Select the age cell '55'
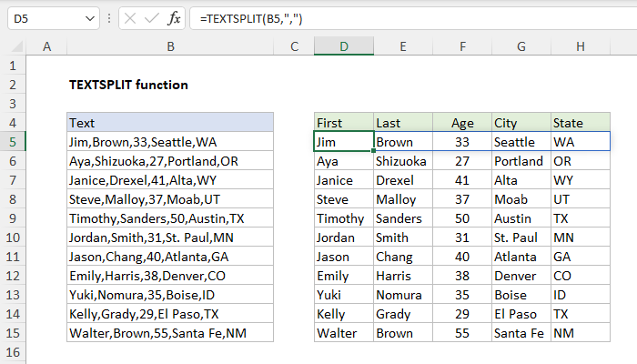The height and width of the screenshot is (364, 637). (462, 333)
